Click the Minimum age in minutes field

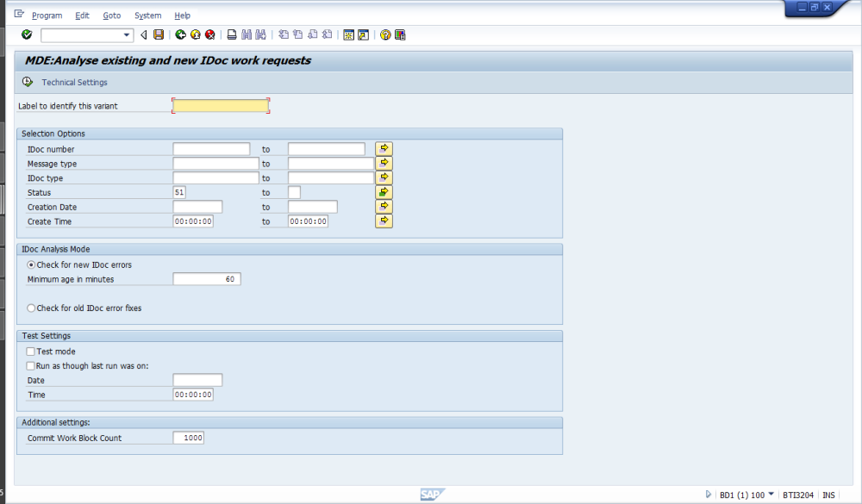(207, 278)
